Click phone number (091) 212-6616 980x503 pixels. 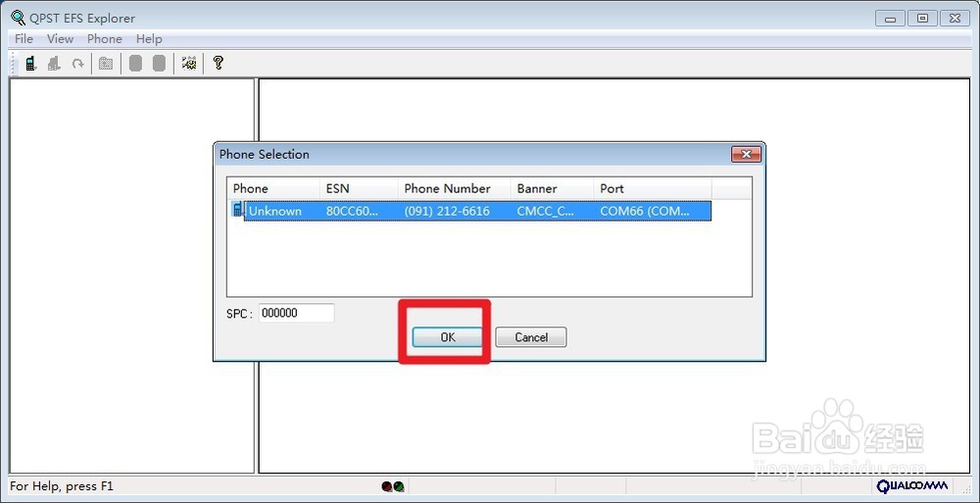pyautogui.click(x=447, y=211)
